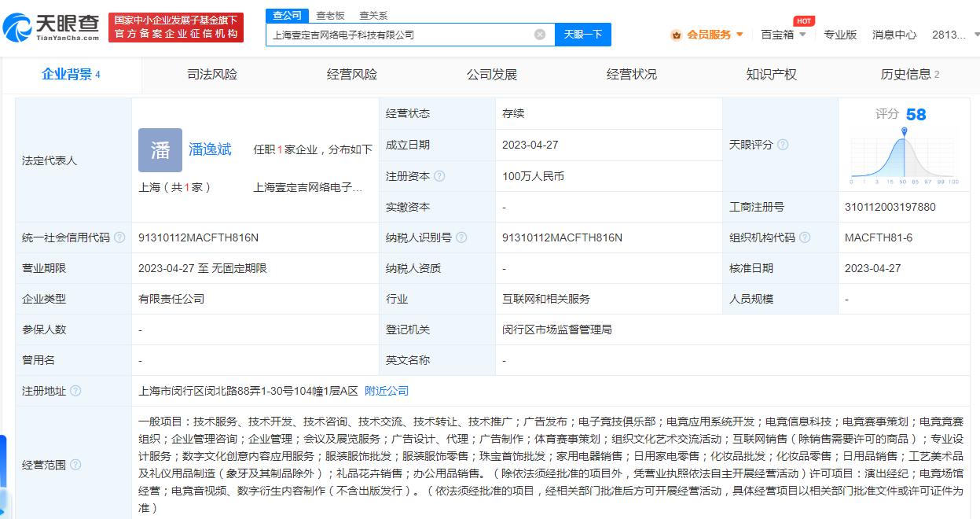Clear the search box with the X icon

(540, 35)
